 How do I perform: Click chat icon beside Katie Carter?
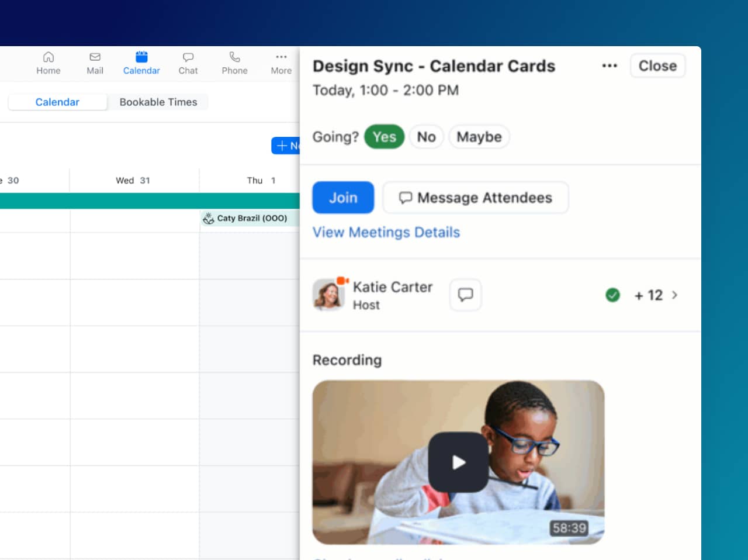point(465,295)
